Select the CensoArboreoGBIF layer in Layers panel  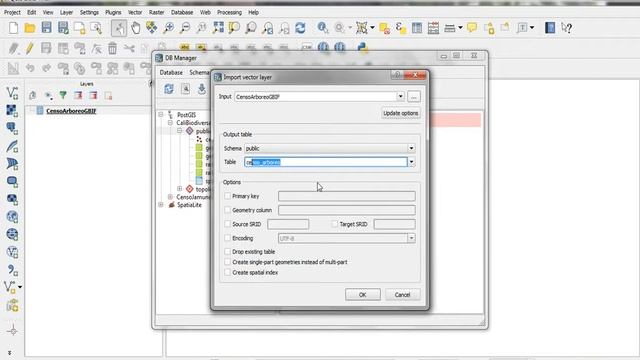[71, 111]
